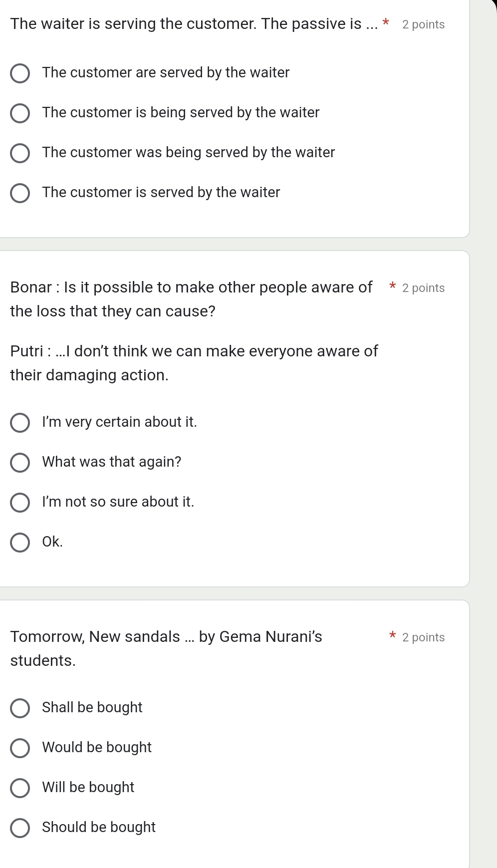
Task: Select the "What was that again?" answer
Action: [x=20, y=462]
